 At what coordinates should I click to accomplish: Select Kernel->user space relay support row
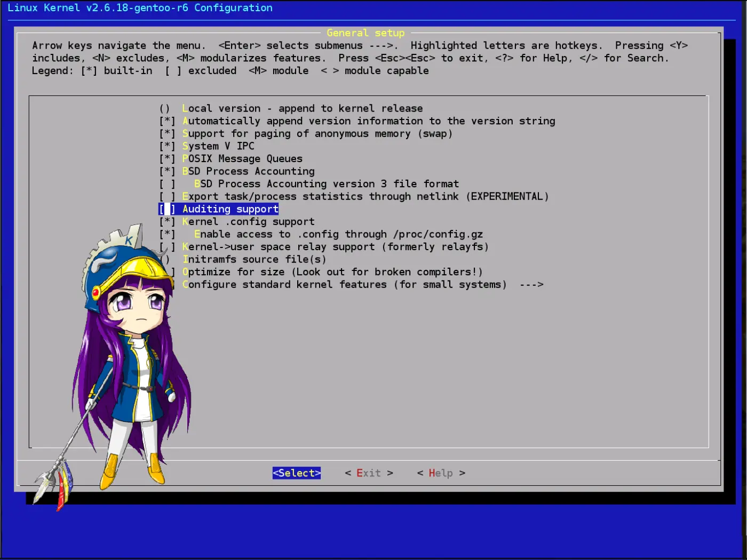[x=324, y=247]
